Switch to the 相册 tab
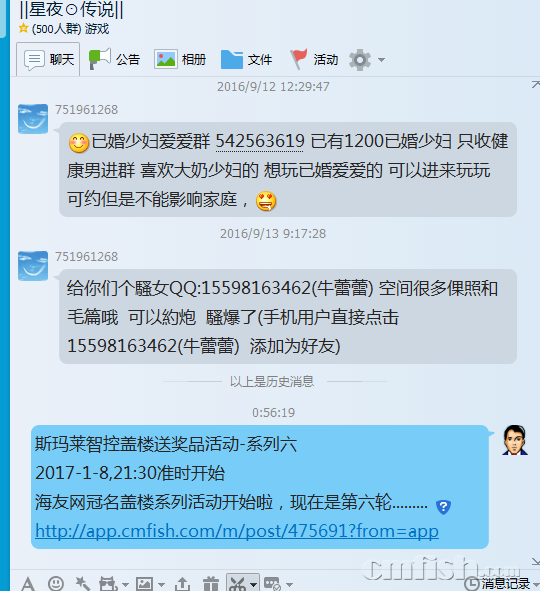 click(180, 60)
